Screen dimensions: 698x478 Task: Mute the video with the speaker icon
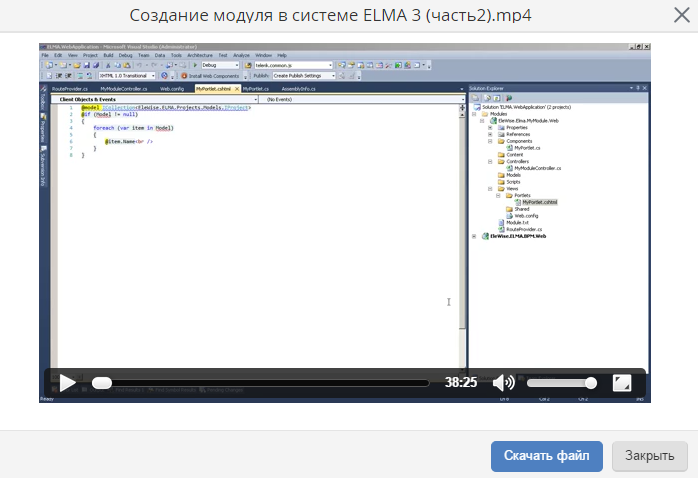[504, 382]
